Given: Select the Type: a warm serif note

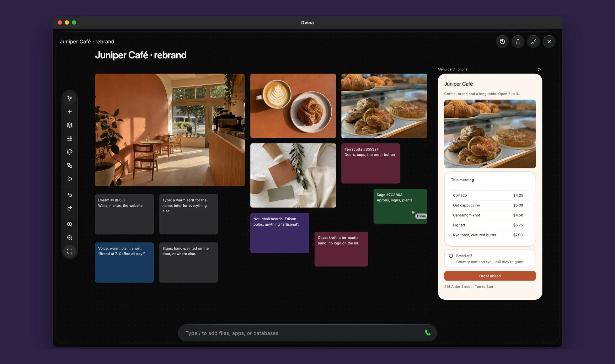Looking at the screenshot, I should (189, 214).
